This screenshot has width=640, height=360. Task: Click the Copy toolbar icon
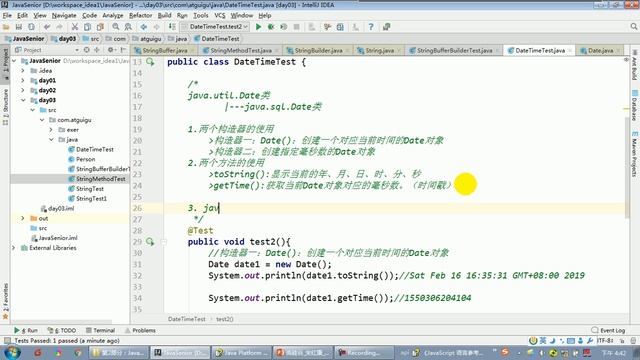pos(87,27)
